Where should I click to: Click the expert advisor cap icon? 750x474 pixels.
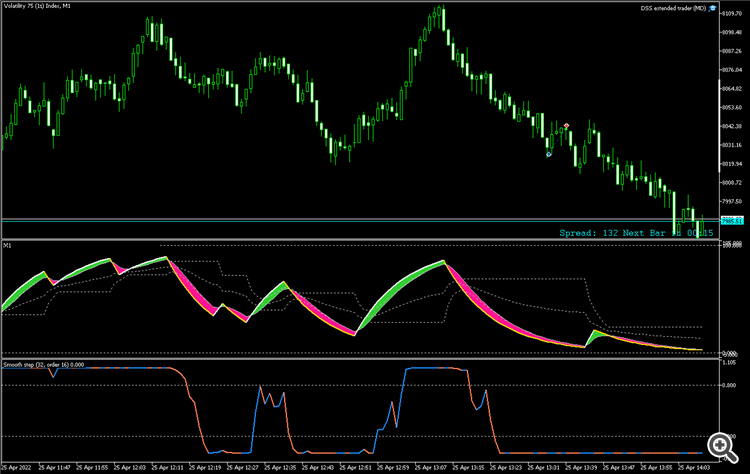[713, 8]
